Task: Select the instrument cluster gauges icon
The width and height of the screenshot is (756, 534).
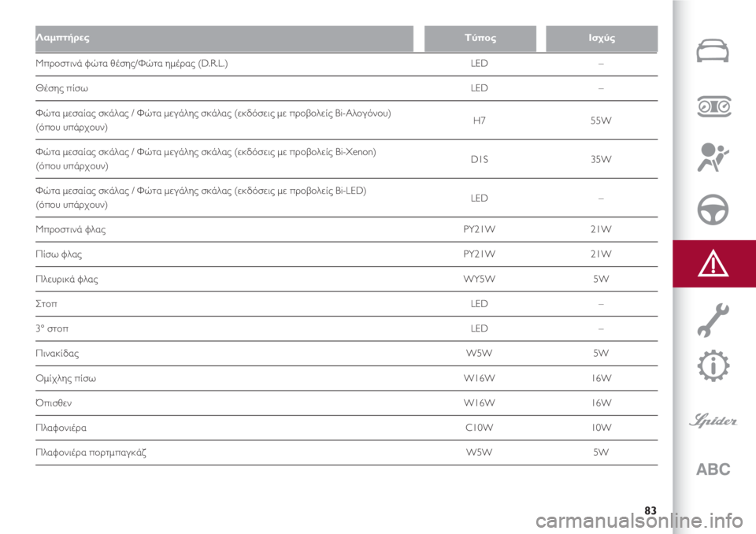Action: pyautogui.click(x=714, y=106)
